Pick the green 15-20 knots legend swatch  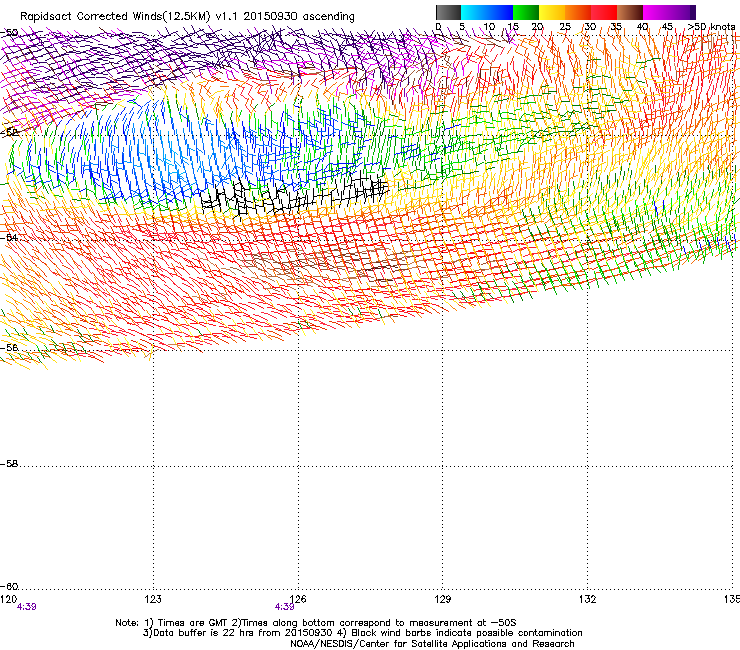(526, 12)
